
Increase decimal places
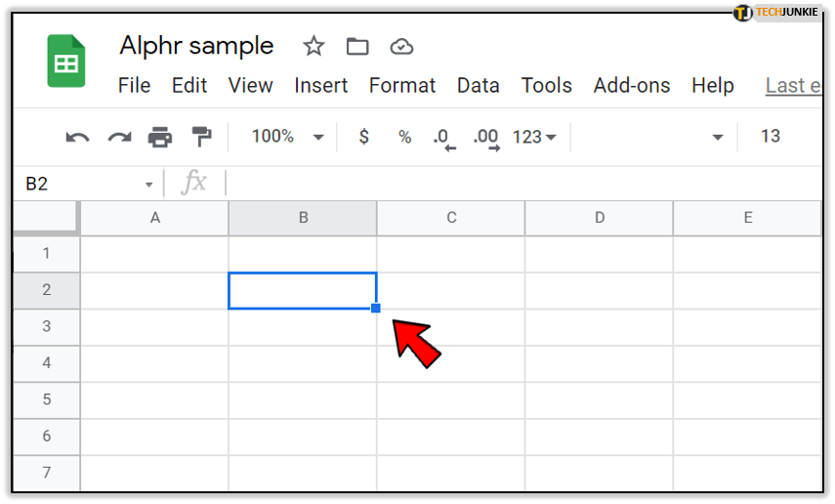[x=485, y=138]
